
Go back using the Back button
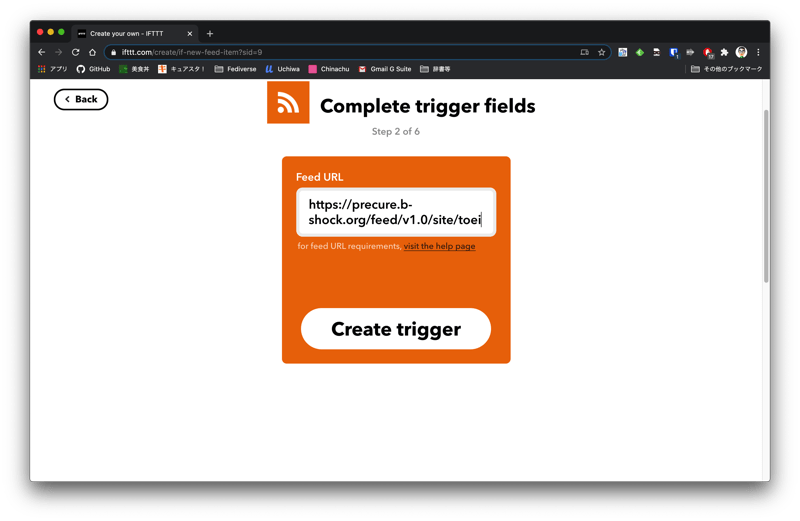pos(81,99)
